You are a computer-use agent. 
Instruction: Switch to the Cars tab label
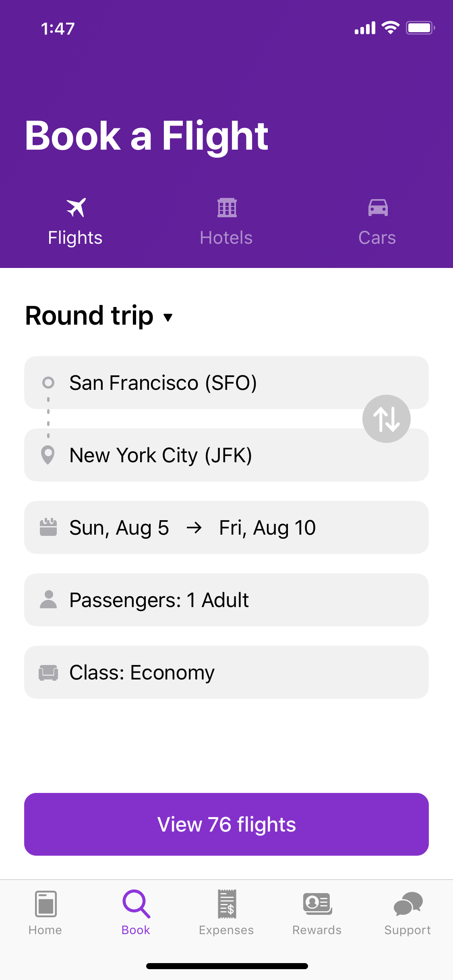[x=377, y=238]
